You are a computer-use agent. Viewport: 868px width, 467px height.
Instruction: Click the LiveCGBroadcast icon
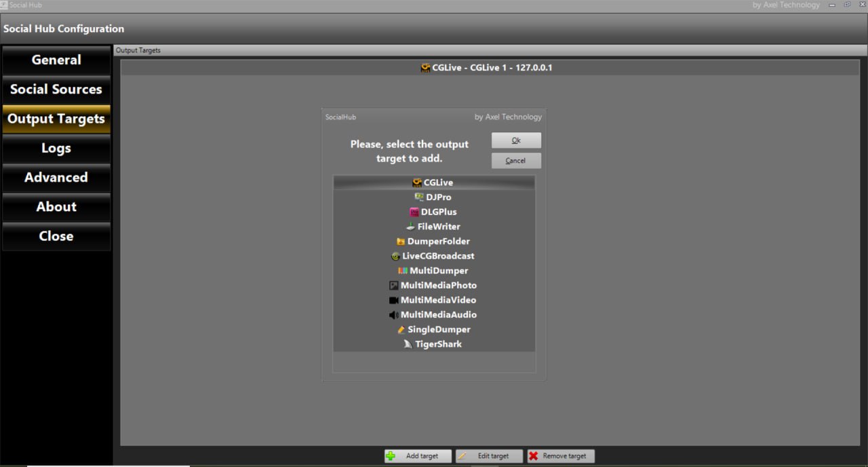(x=395, y=256)
